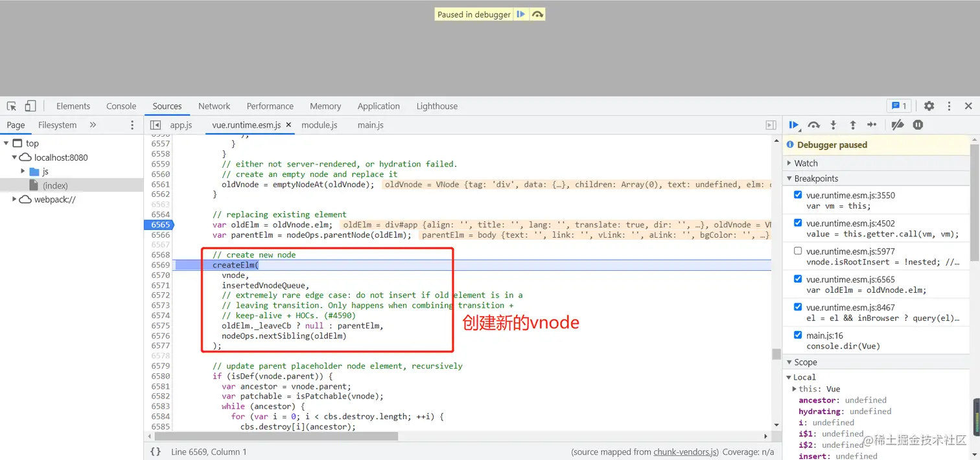Resume script from the Paused in debugger overlay

[x=521, y=14]
